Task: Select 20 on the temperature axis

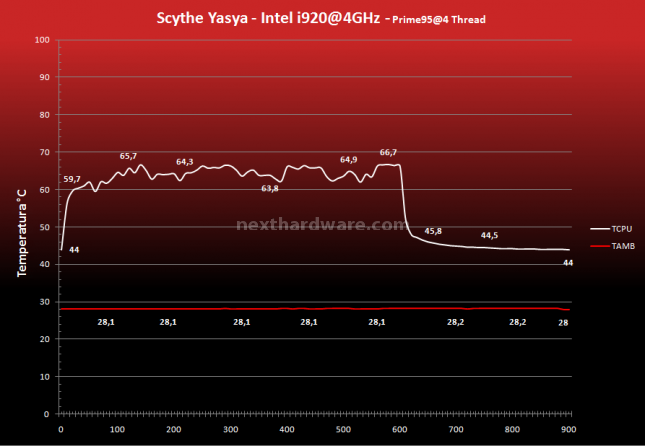Action: coord(44,339)
